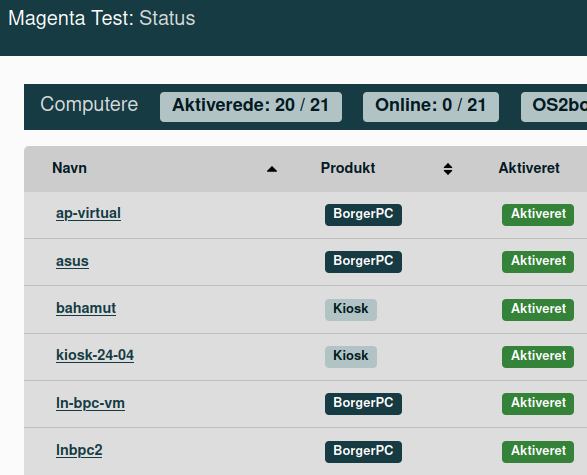The width and height of the screenshot is (587, 475).
Task: Open the asus computer link
Action: pyautogui.click(x=72, y=261)
